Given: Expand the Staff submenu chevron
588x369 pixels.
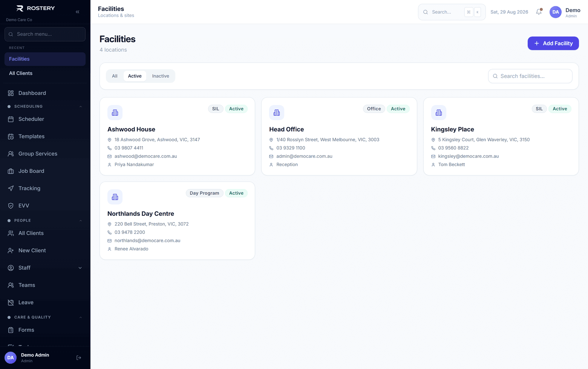Looking at the screenshot, I should pos(80,268).
